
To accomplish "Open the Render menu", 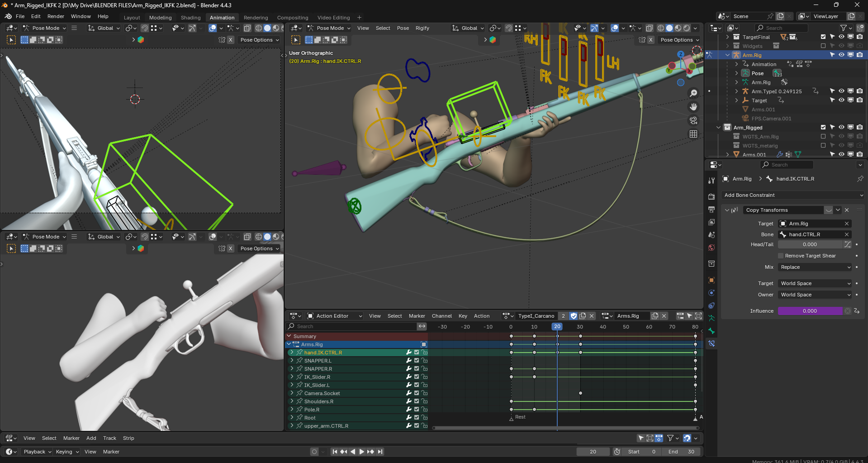I will [x=56, y=16].
